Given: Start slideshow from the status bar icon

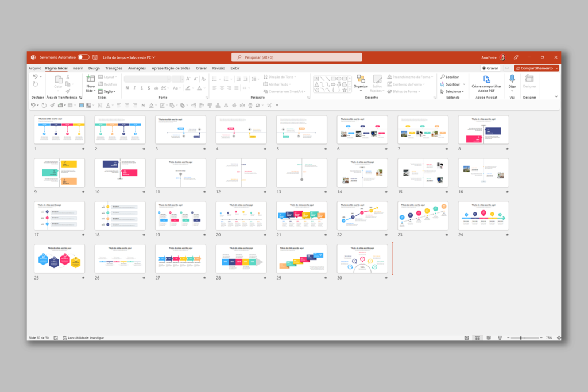Looking at the screenshot, I should click(x=500, y=338).
